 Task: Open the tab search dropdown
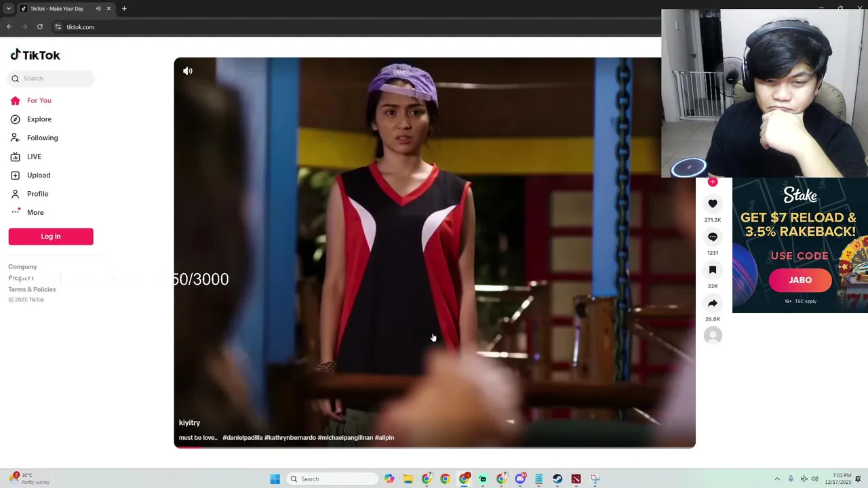pyautogui.click(x=8, y=9)
